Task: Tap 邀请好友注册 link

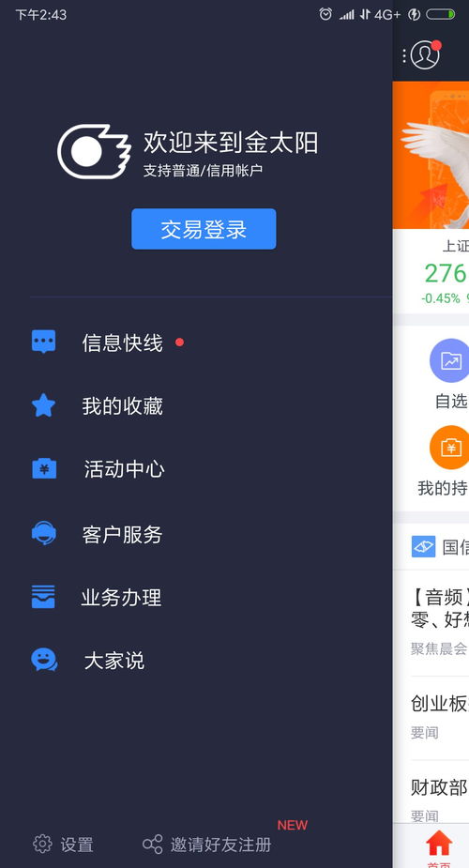Action: [x=220, y=845]
